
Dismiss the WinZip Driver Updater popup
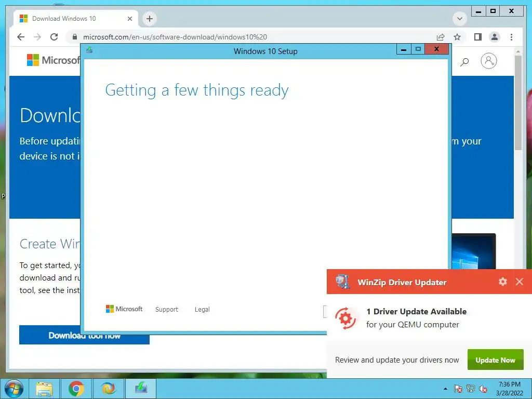(x=520, y=282)
